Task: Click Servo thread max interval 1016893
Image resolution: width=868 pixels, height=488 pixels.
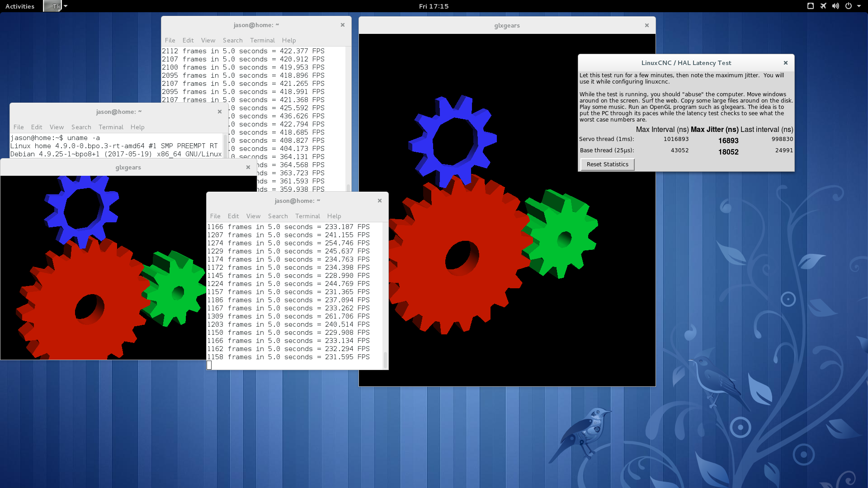Action: click(676, 139)
